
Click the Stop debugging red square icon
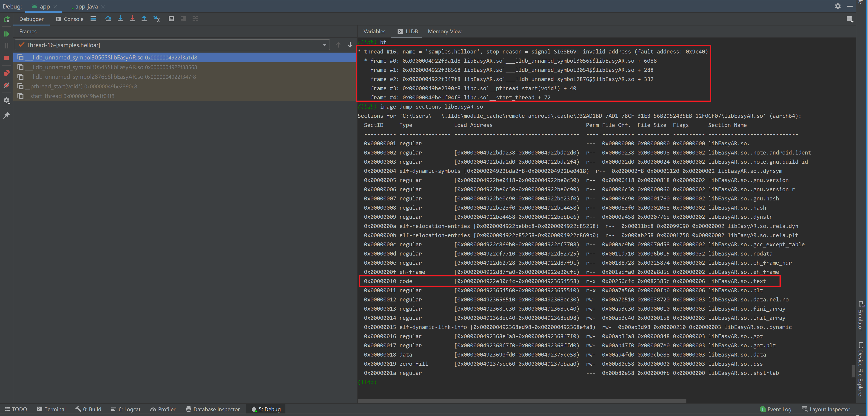point(6,58)
